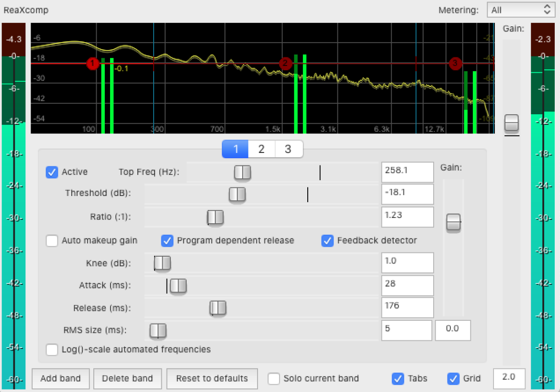Enable Auto makeup gain
Image resolution: width=560 pixels, height=392 pixels.
(52, 240)
